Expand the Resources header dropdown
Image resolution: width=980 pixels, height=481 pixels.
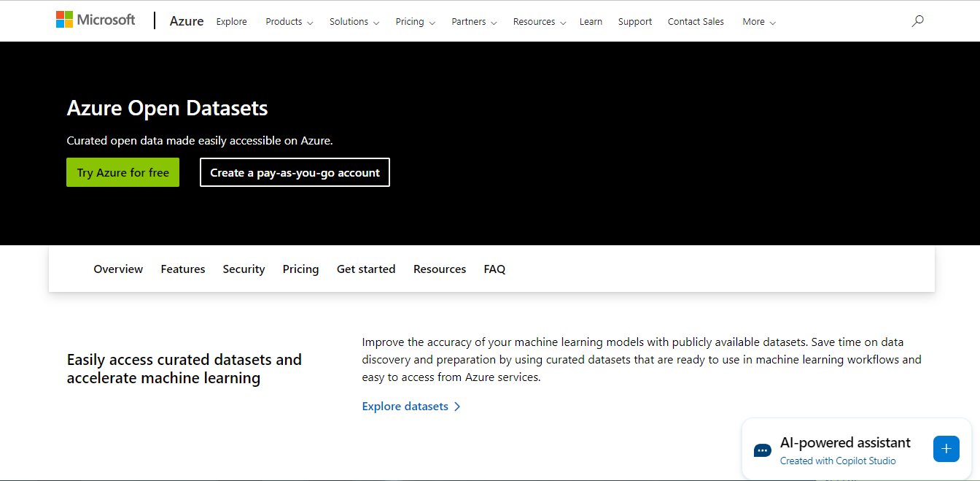pyautogui.click(x=539, y=22)
